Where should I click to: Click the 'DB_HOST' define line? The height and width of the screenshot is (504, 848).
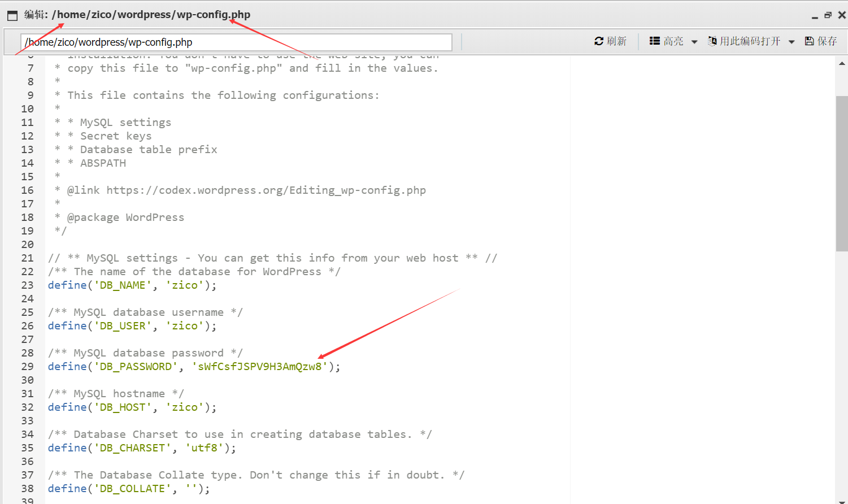point(132,407)
